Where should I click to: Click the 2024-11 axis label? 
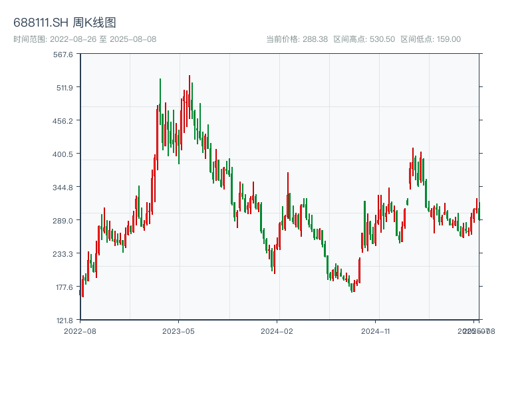pos(376,330)
